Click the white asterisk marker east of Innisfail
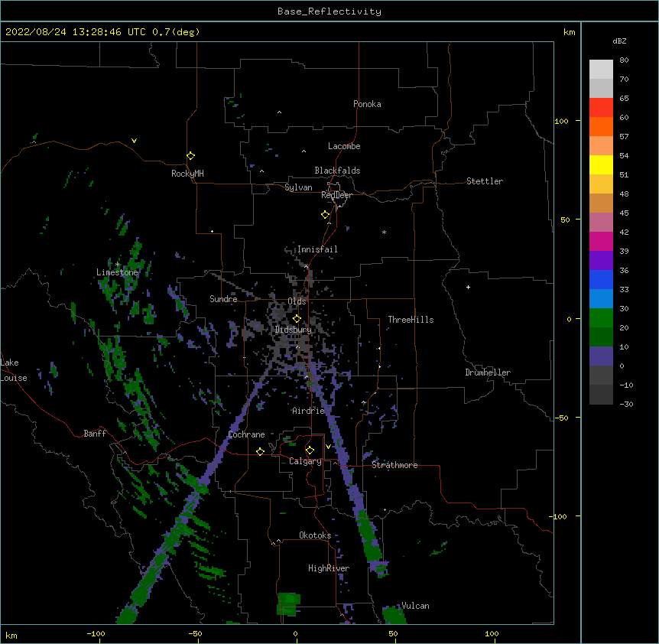The height and width of the screenshot is (644, 659). [384, 232]
